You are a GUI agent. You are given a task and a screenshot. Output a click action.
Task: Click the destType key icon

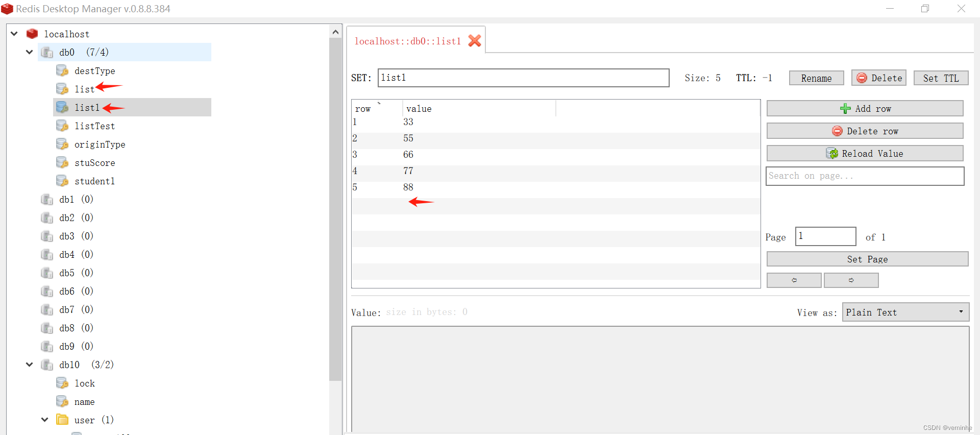(62, 70)
